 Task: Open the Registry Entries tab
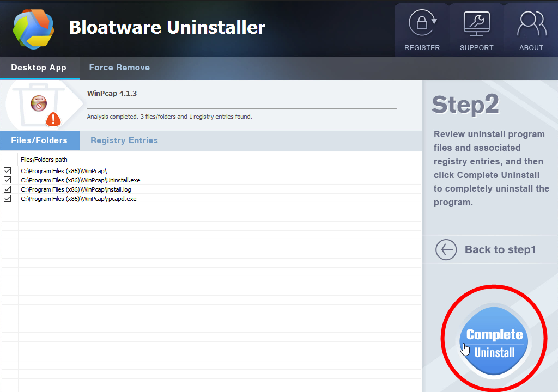124,140
